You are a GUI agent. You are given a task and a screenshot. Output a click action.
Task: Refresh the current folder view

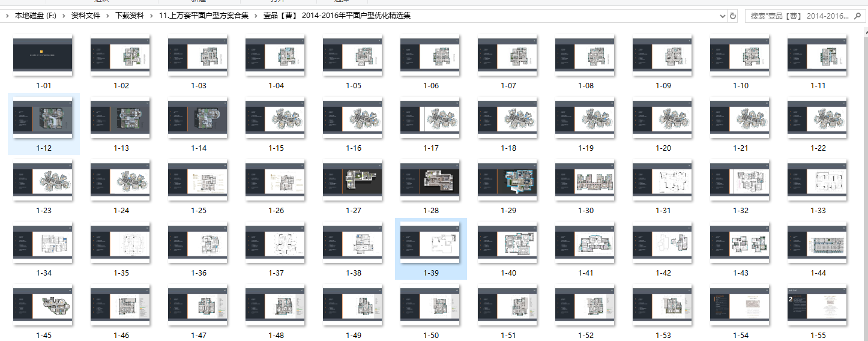(x=732, y=16)
